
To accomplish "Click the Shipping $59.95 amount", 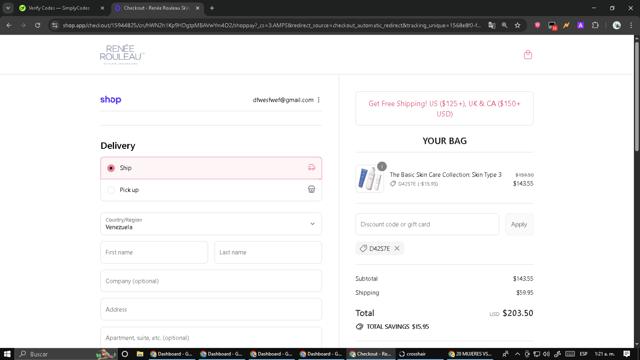I will pyautogui.click(x=524, y=293).
